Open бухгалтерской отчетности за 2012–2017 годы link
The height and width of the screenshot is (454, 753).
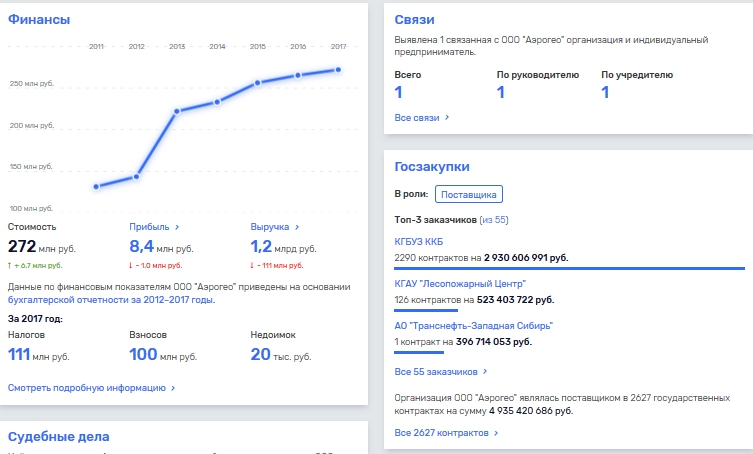point(111,300)
